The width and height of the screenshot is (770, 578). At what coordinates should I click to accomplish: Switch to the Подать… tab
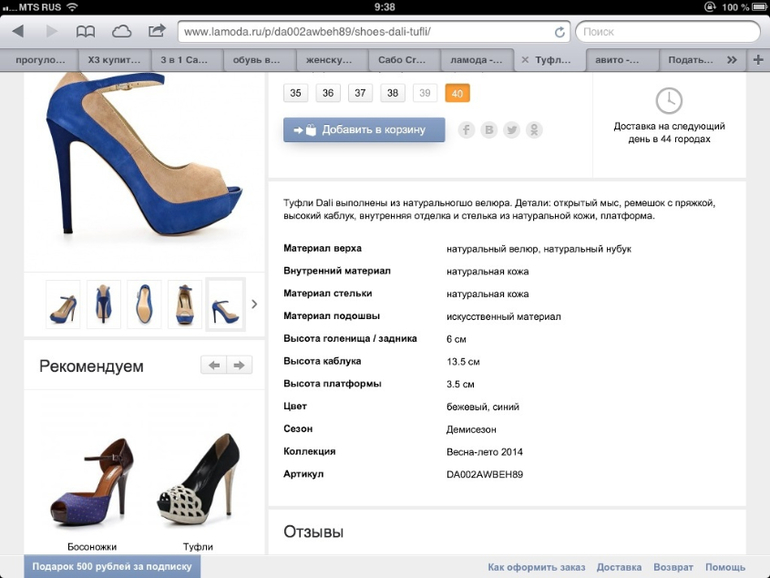[690, 60]
